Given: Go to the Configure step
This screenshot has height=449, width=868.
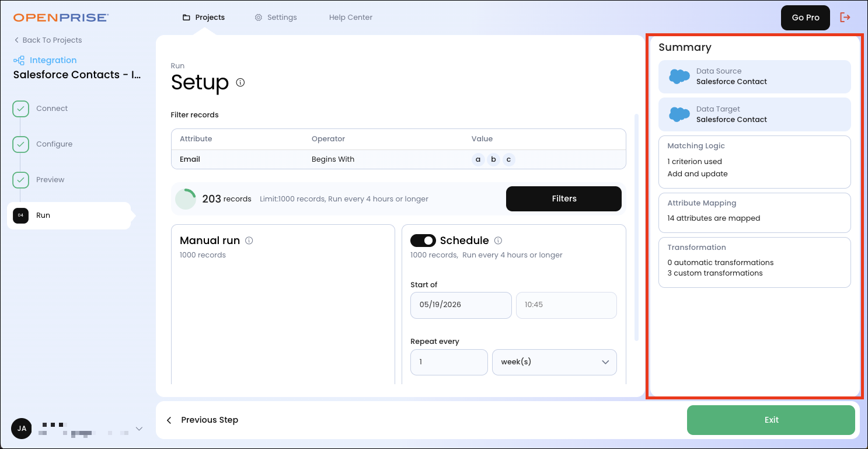Looking at the screenshot, I should (54, 144).
